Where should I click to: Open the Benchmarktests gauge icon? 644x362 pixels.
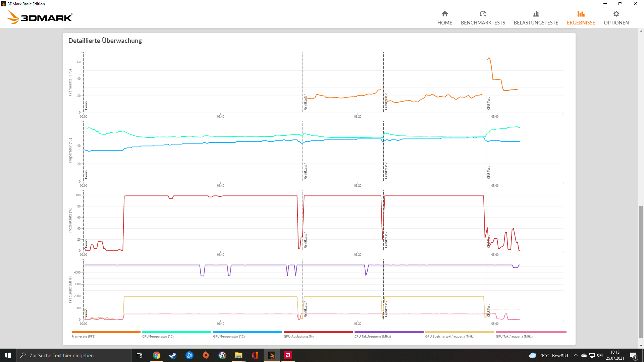(x=483, y=14)
